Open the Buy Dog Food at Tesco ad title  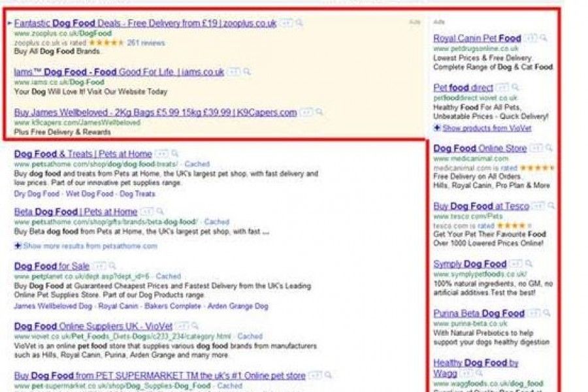[x=481, y=206]
